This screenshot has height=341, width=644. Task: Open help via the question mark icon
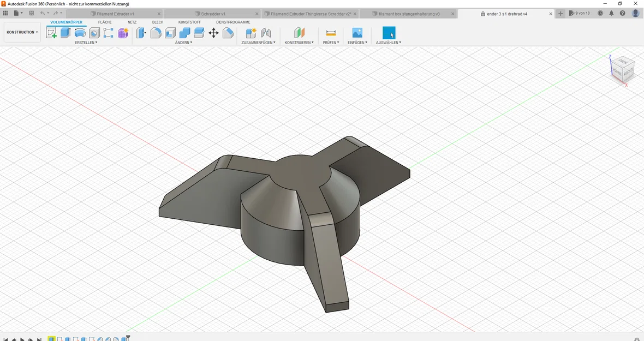(x=623, y=12)
